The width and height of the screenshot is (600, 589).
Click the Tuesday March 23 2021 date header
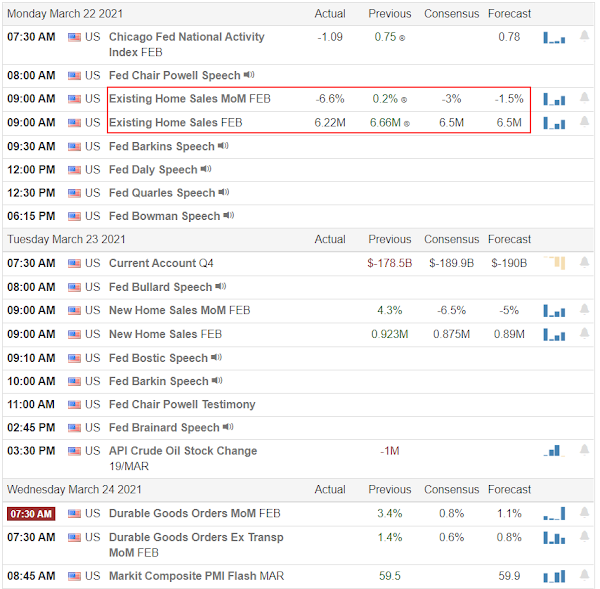(x=66, y=239)
